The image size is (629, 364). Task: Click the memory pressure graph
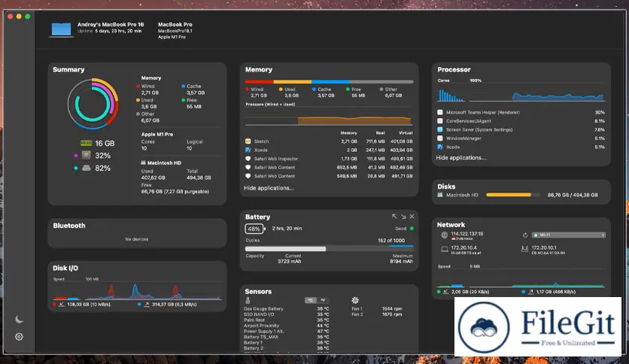tap(329, 117)
